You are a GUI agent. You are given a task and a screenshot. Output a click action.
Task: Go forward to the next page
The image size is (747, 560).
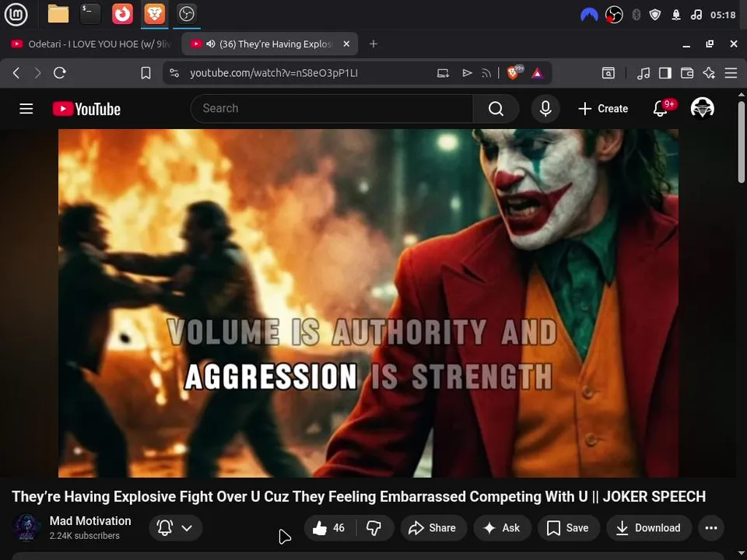click(x=37, y=73)
